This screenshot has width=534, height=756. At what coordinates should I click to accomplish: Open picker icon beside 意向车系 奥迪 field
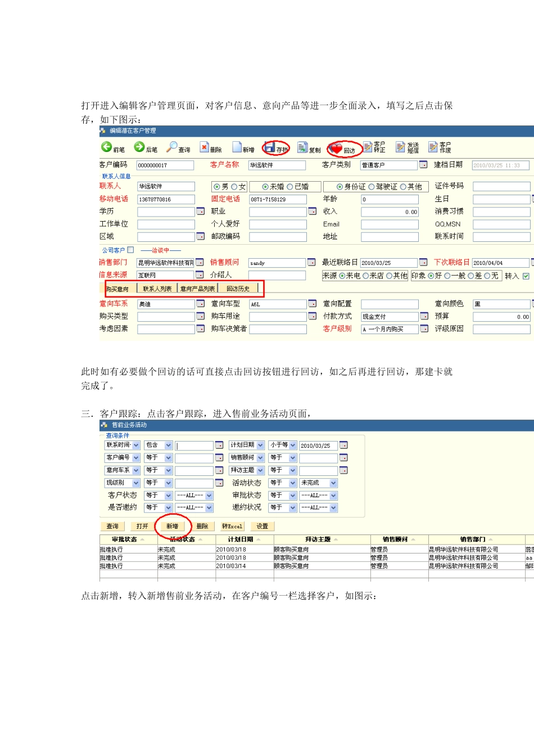coord(200,304)
